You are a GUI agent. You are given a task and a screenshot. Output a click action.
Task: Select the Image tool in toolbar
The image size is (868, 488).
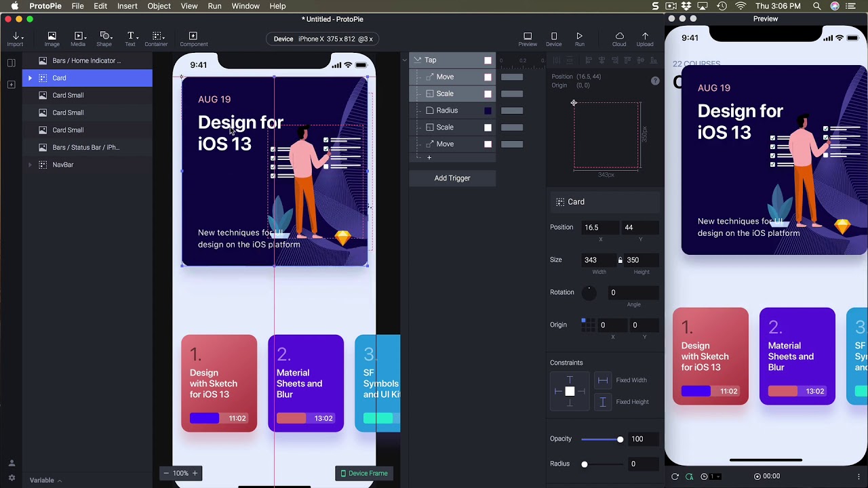coord(52,39)
